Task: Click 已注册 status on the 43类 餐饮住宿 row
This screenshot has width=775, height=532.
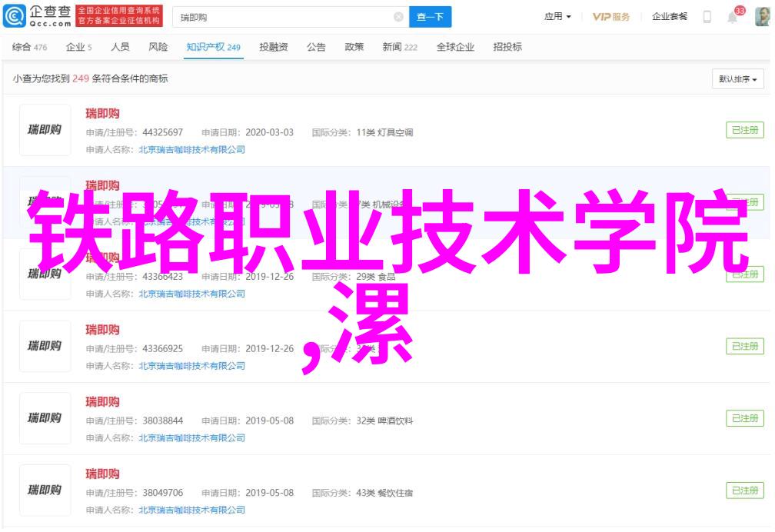Action: 745,490
